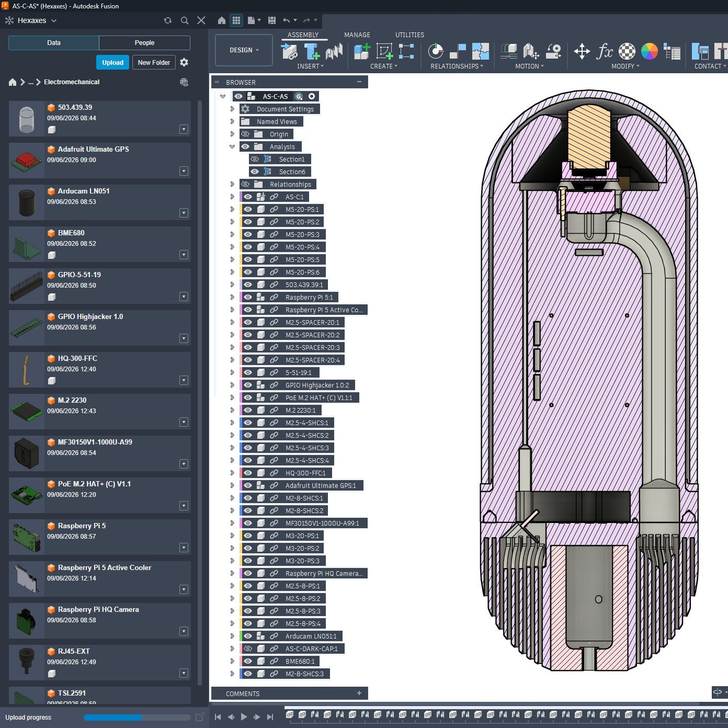Open search in the data panel
Image resolution: width=728 pixels, height=728 pixels.
coord(185,20)
